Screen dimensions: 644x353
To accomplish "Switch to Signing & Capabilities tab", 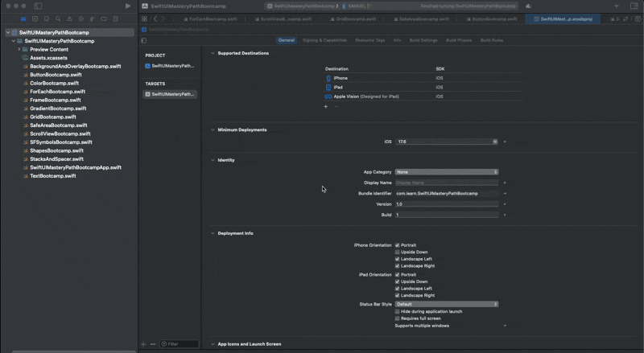I will 324,40.
